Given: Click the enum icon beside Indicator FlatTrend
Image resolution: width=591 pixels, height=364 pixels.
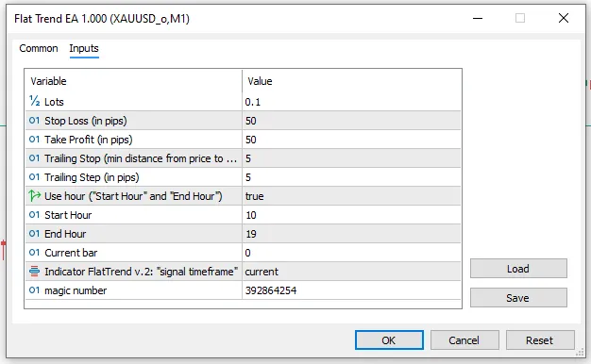Looking at the screenshot, I should tap(34, 271).
